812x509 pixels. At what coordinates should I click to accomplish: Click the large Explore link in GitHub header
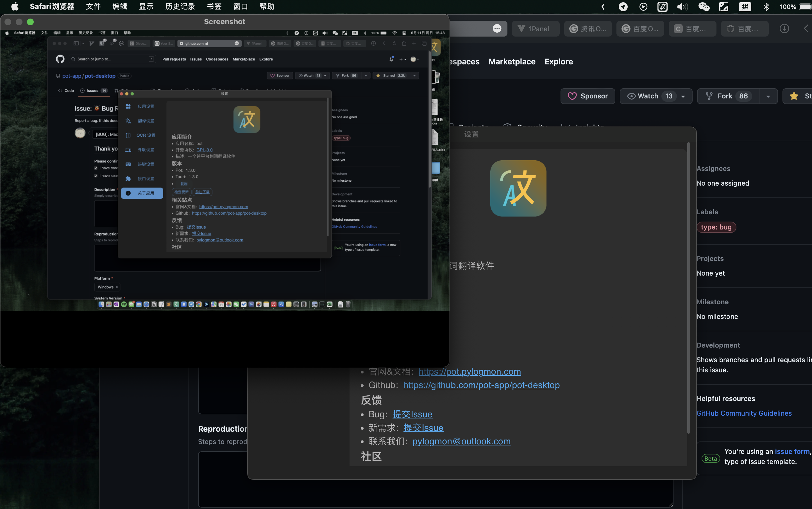coord(558,62)
